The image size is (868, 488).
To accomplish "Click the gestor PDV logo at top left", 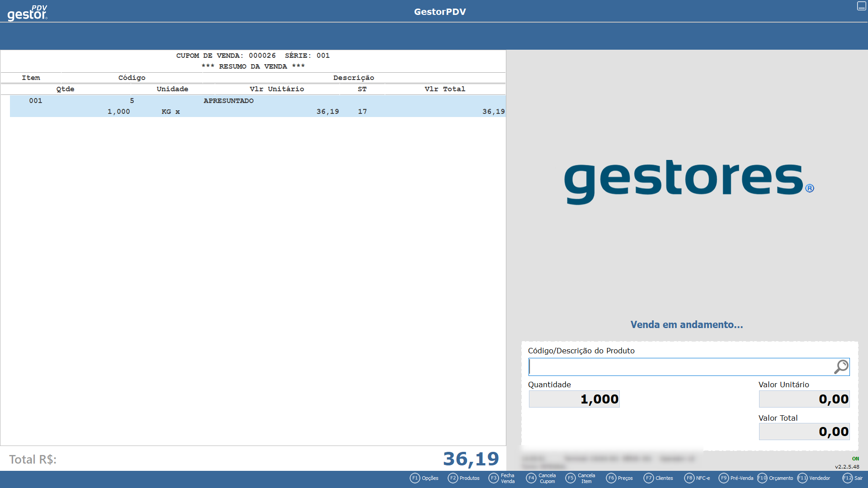I will pyautogui.click(x=27, y=13).
